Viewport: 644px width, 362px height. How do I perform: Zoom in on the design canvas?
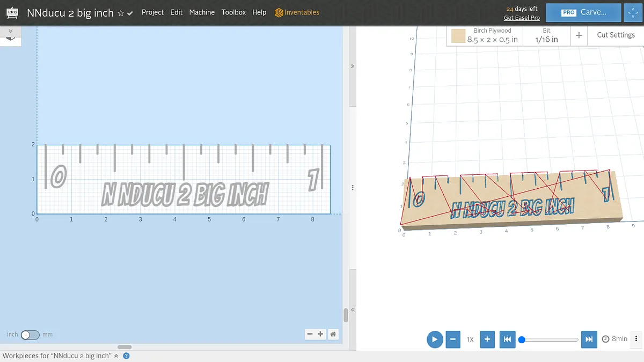pos(320,334)
